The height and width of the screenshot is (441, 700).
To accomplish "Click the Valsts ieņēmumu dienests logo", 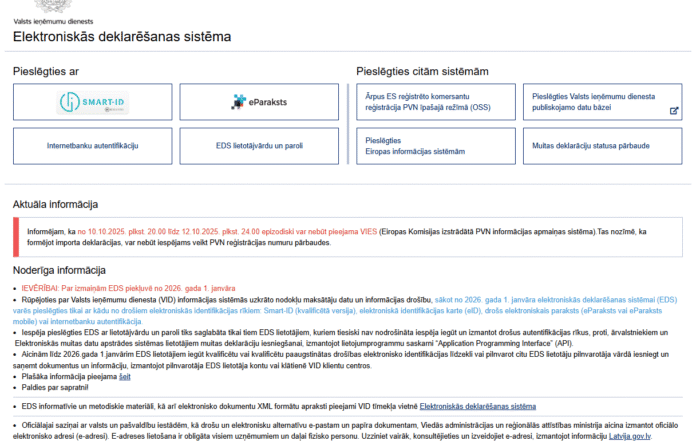I will [x=53, y=6].
